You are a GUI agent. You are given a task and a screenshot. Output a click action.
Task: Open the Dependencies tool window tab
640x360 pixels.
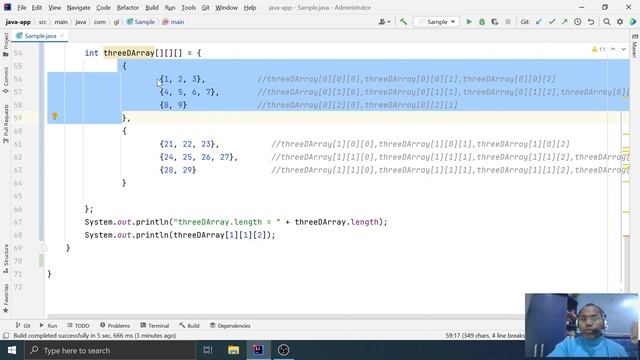[x=230, y=325]
